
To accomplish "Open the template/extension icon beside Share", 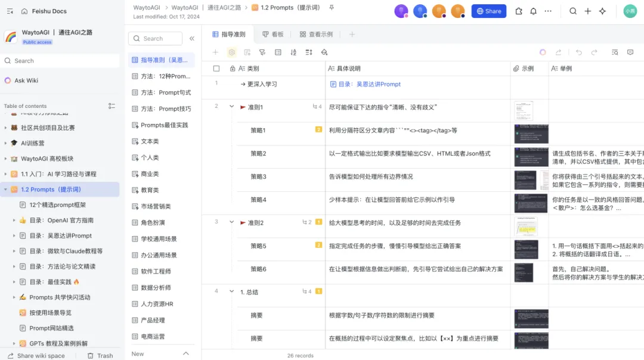I will 519,11.
